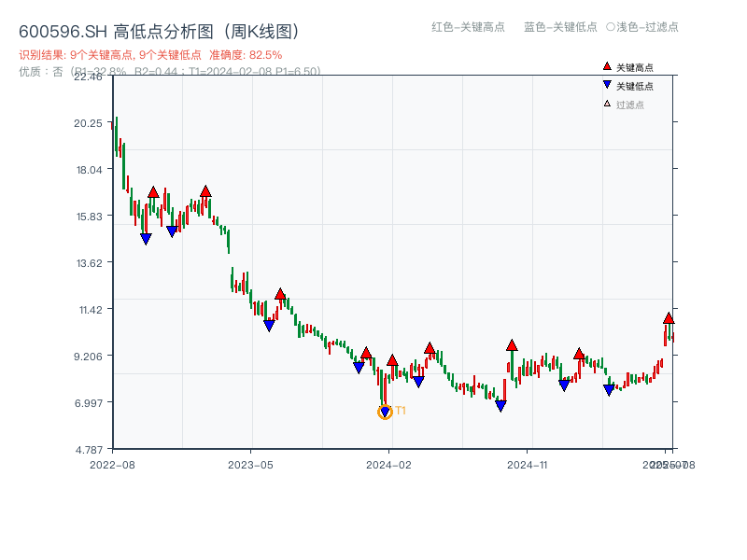Click blue low marker just before the 2024-11 gridline

pyautogui.click(x=500, y=406)
